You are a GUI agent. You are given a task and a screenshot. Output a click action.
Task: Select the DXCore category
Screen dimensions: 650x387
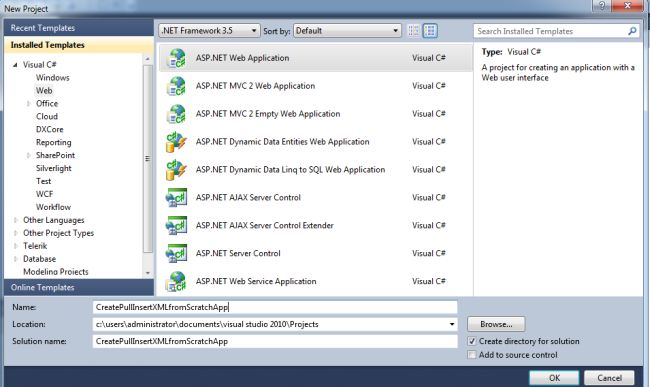tap(50, 129)
